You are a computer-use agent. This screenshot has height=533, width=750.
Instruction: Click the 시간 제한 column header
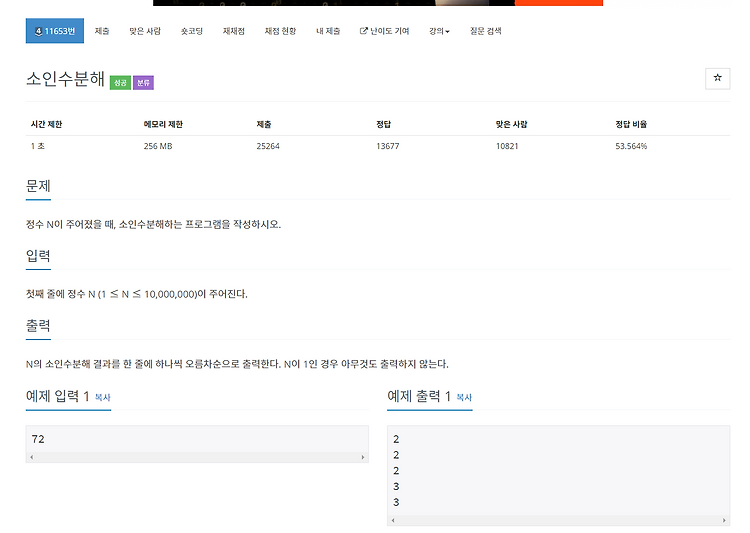(46, 124)
